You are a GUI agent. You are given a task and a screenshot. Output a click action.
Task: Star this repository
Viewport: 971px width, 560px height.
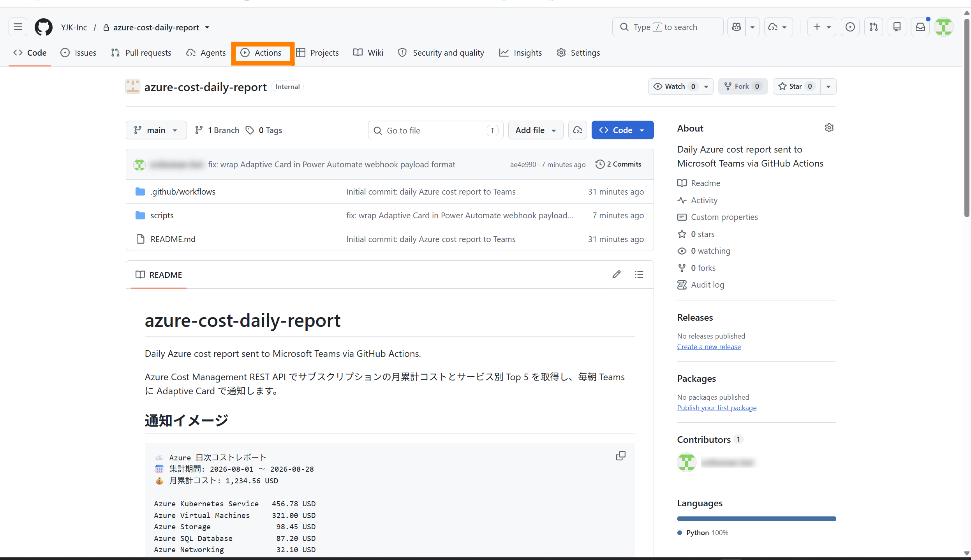[796, 86]
